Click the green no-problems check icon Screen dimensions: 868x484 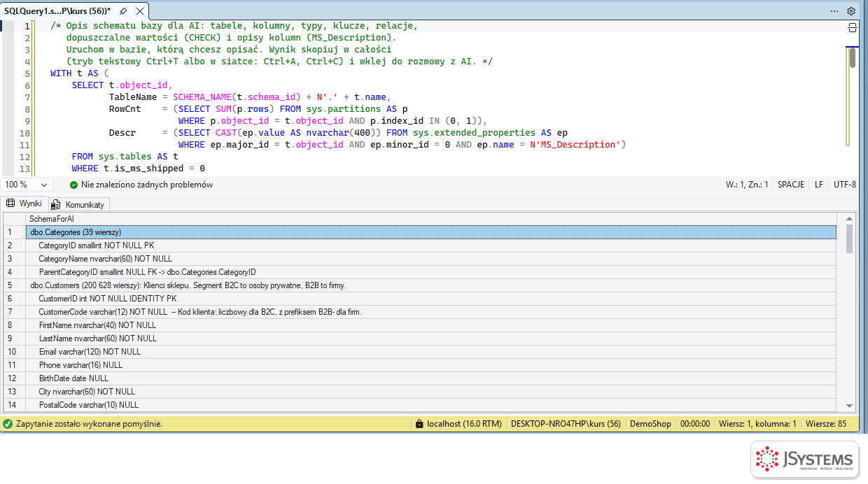[x=73, y=185]
